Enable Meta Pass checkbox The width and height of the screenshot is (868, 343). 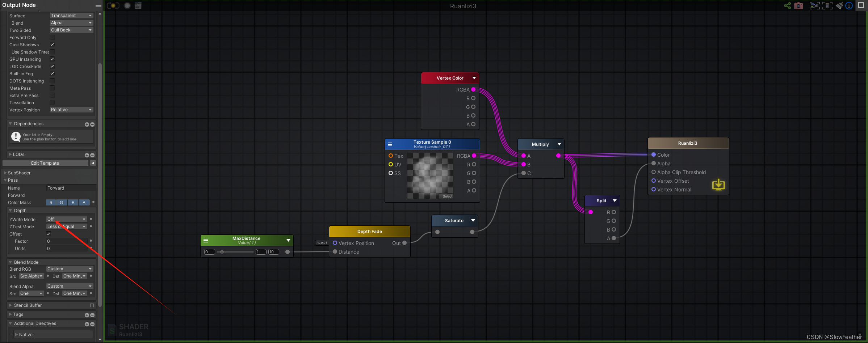click(x=52, y=88)
